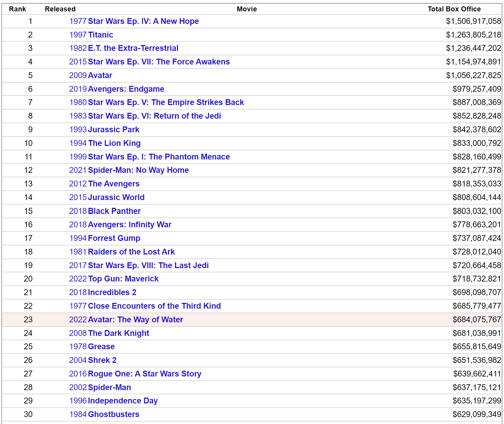Open the Avatar: The Way of Water link
The image size is (504, 424).
pyautogui.click(x=135, y=320)
